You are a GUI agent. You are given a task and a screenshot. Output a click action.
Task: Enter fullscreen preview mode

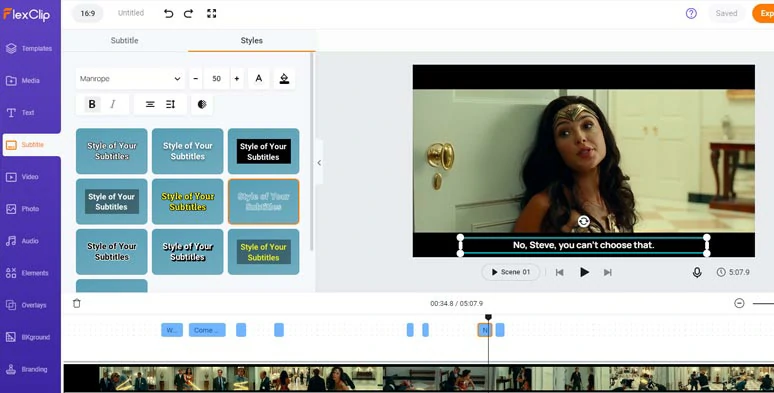pos(212,13)
